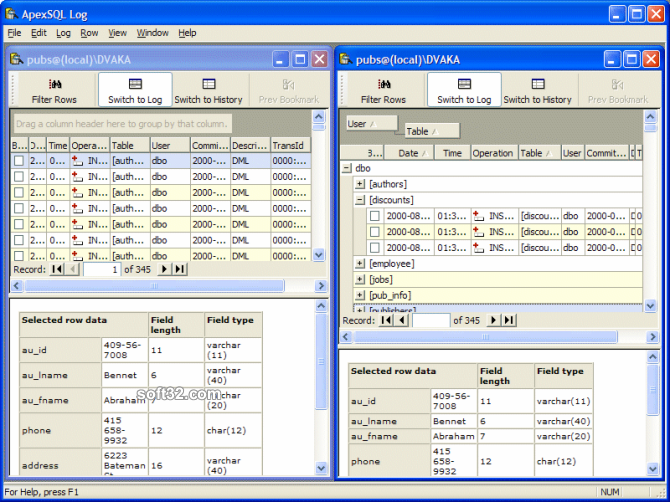
Task: Expand the [jobs] group
Action: pos(360,279)
